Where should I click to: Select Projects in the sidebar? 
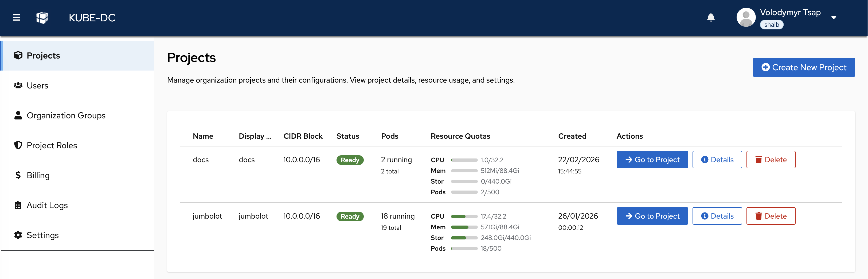coord(44,56)
